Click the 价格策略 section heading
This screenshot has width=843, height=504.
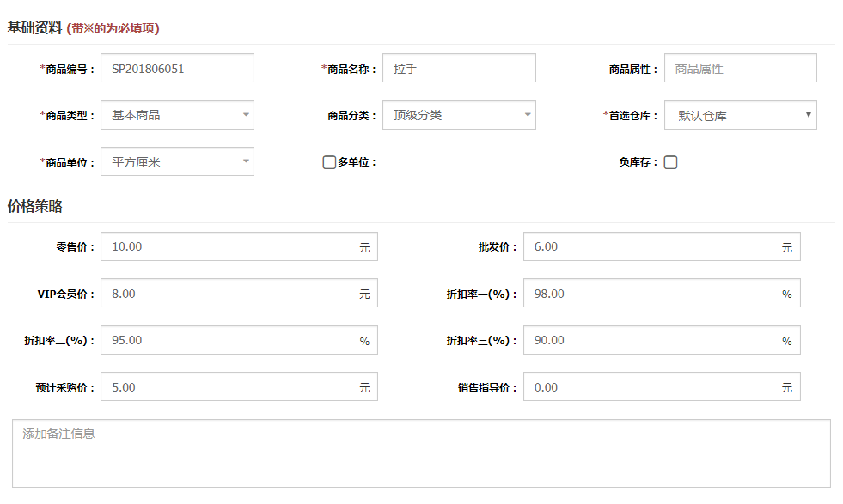click(x=34, y=206)
